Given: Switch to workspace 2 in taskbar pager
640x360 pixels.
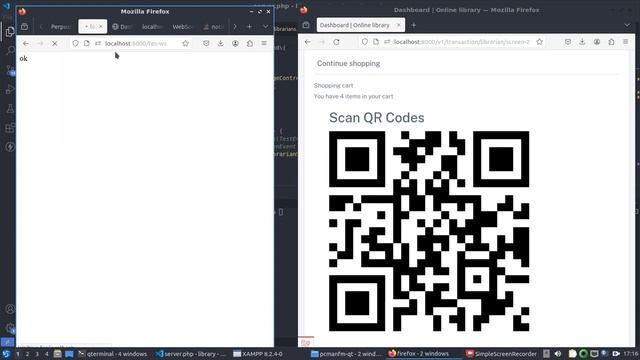Looking at the screenshot, I should (x=27, y=354).
